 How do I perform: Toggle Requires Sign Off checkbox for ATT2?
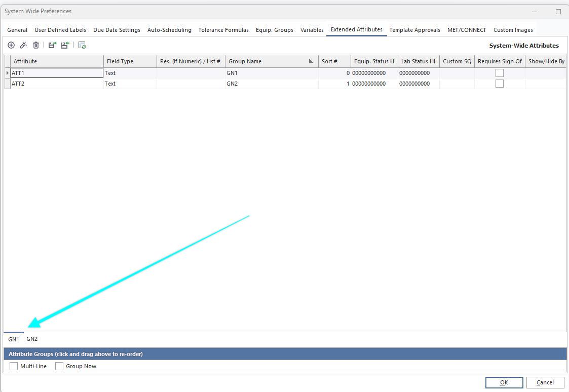499,84
